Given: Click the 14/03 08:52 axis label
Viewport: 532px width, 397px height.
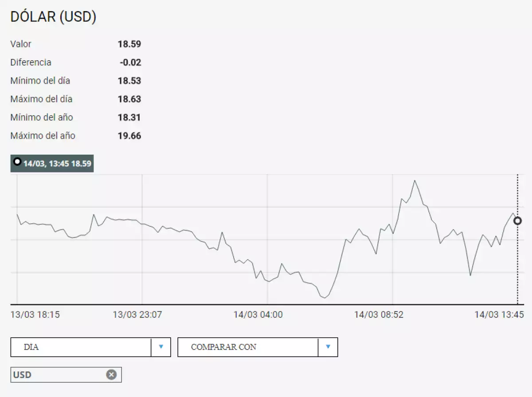Looking at the screenshot, I should pyautogui.click(x=379, y=315).
